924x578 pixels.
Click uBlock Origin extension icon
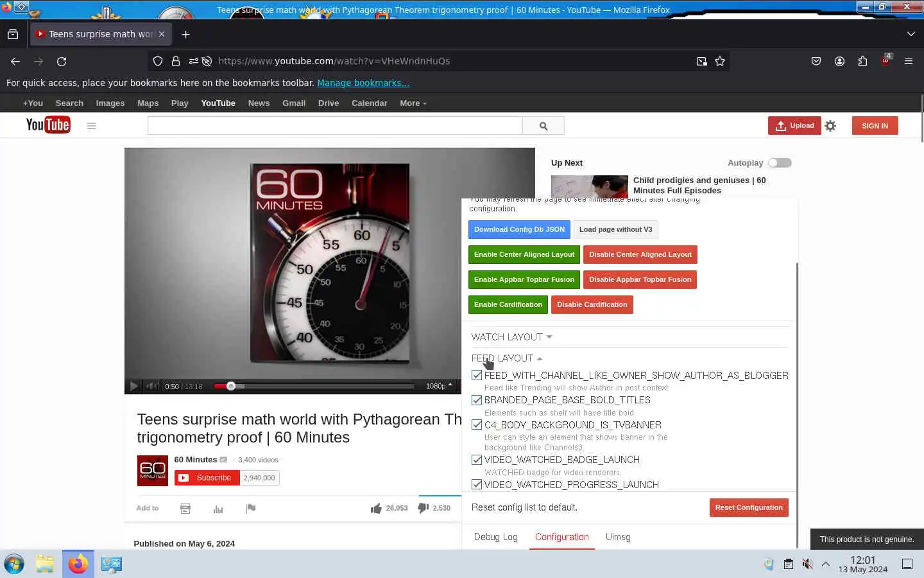886,60
